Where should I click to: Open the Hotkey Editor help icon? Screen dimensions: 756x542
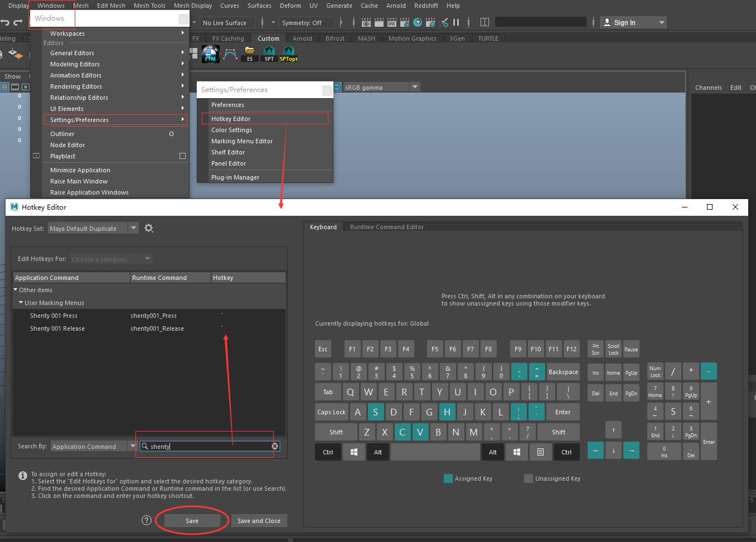(147, 520)
